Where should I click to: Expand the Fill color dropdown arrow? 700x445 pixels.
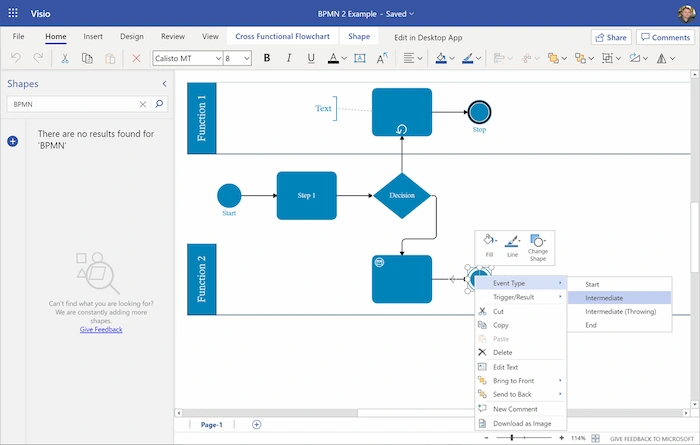[452, 58]
